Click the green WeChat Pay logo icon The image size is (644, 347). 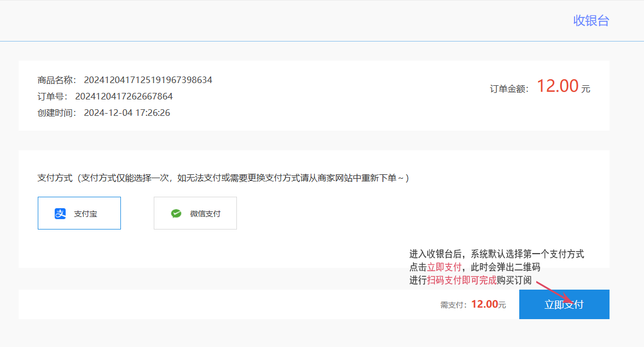coord(176,214)
